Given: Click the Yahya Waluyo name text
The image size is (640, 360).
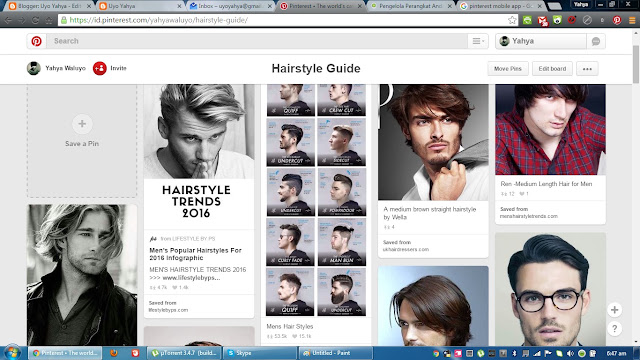Looking at the screenshot, I should tap(65, 68).
